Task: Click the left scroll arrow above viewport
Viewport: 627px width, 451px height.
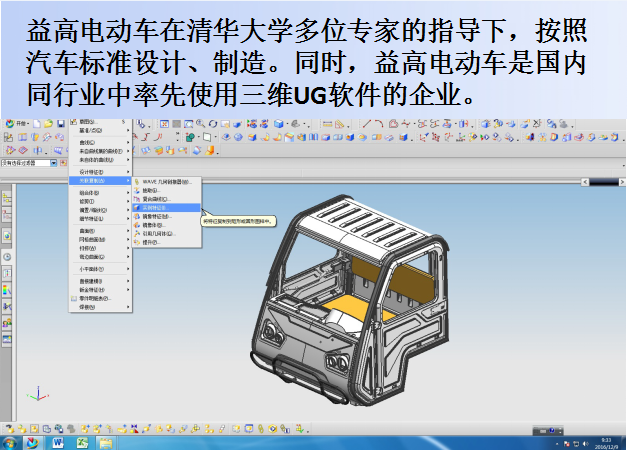Action: click(585, 182)
